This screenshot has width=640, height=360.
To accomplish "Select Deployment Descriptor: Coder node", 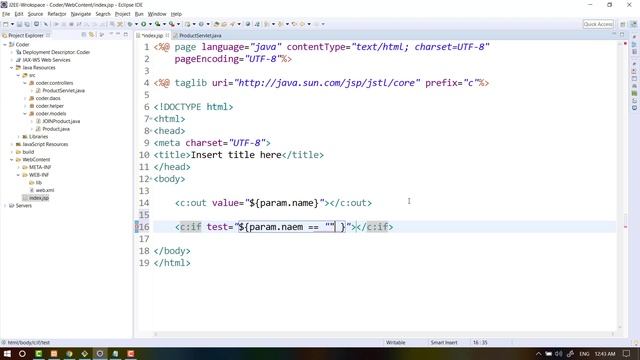I will tap(56, 52).
